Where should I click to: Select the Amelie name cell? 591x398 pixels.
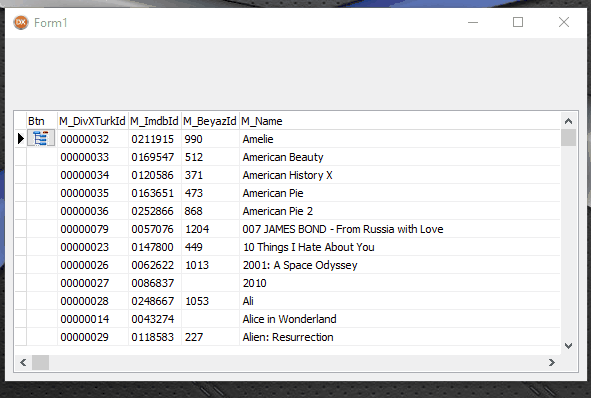click(x=400, y=139)
